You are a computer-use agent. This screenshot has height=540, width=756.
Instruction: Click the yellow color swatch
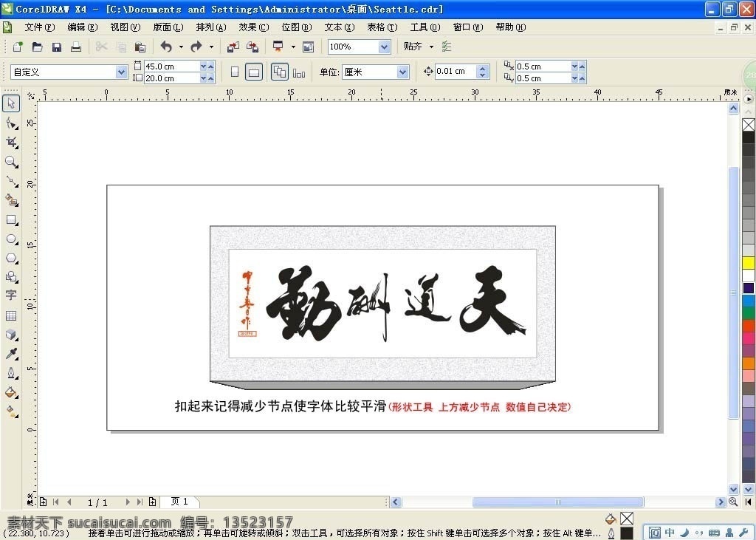(749, 263)
